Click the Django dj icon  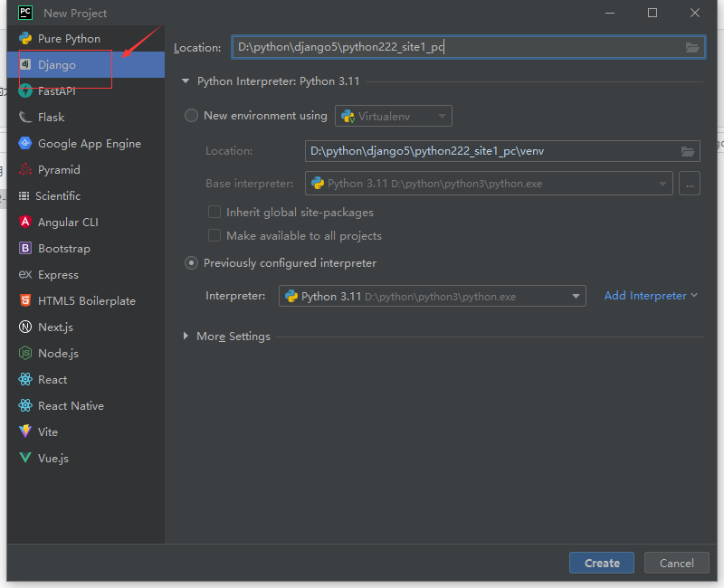[25, 64]
